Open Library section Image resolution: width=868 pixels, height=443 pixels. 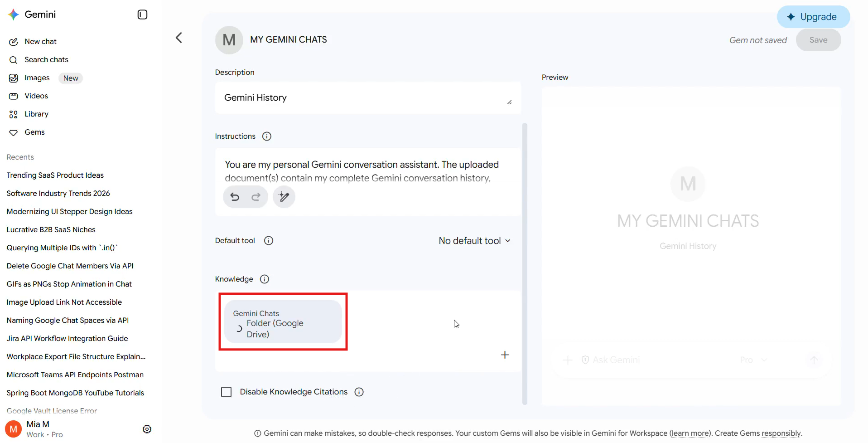(36, 114)
